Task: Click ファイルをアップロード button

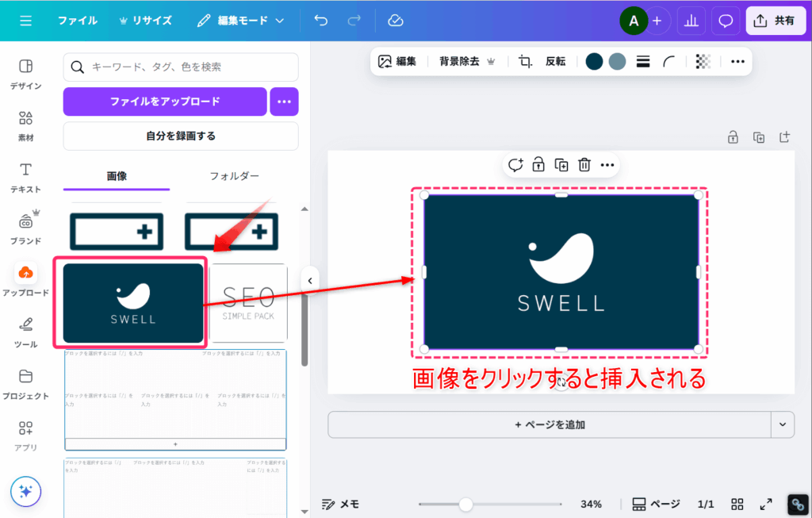Action: (165, 102)
